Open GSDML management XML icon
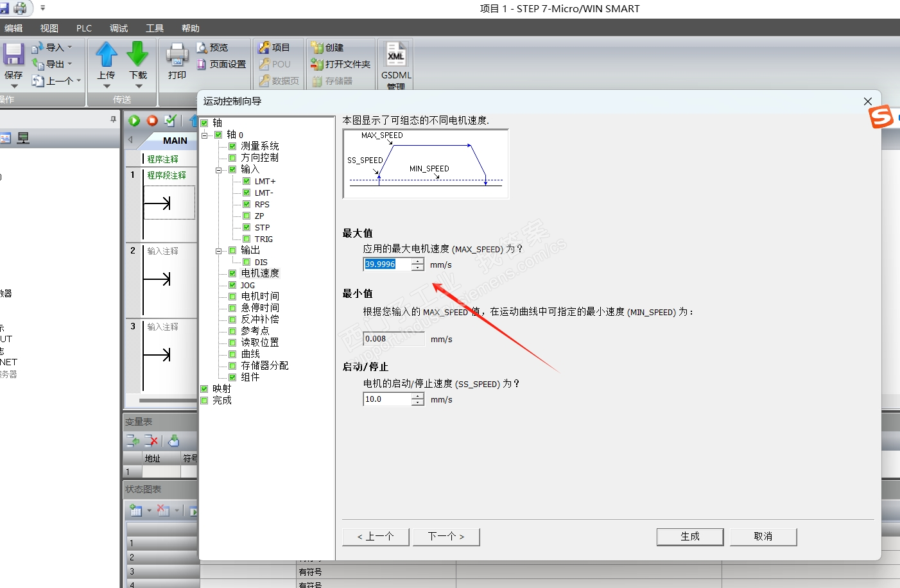Image resolution: width=900 pixels, height=588 pixels. (396, 55)
